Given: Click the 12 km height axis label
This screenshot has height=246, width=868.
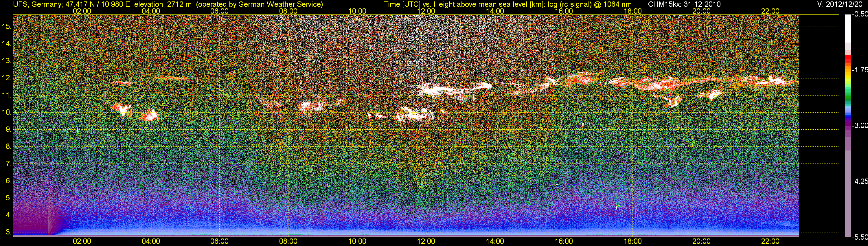Looking at the screenshot, I should (7, 78).
